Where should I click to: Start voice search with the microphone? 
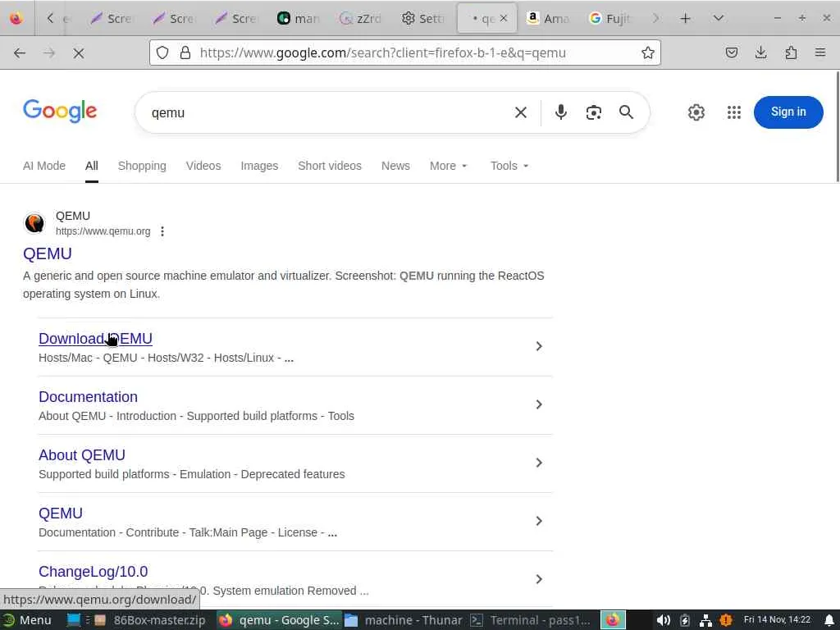point(561,112)
